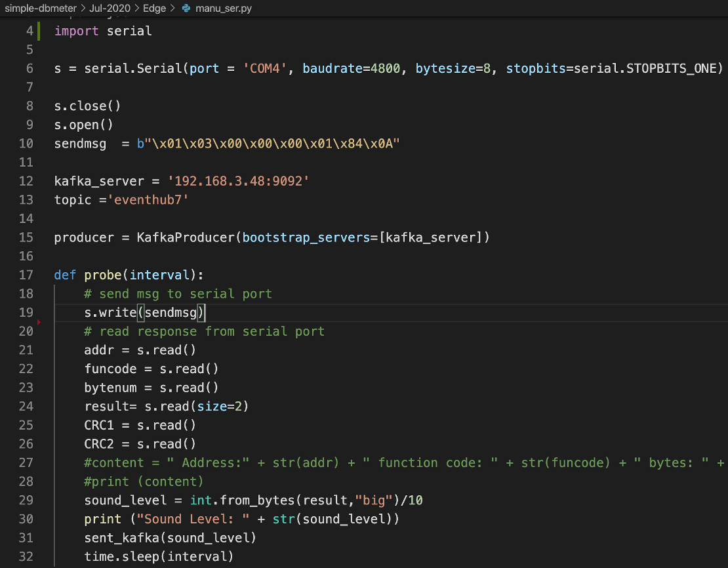Click bytesize=8 parameter
This screenshot has height=568, width=728.
(453, 69)
